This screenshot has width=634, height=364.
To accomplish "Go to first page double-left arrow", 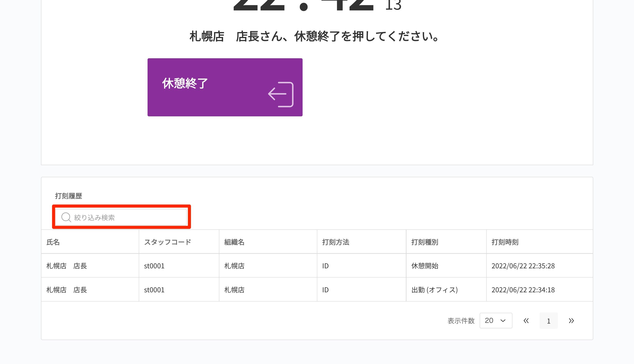I will pos(526,321).
